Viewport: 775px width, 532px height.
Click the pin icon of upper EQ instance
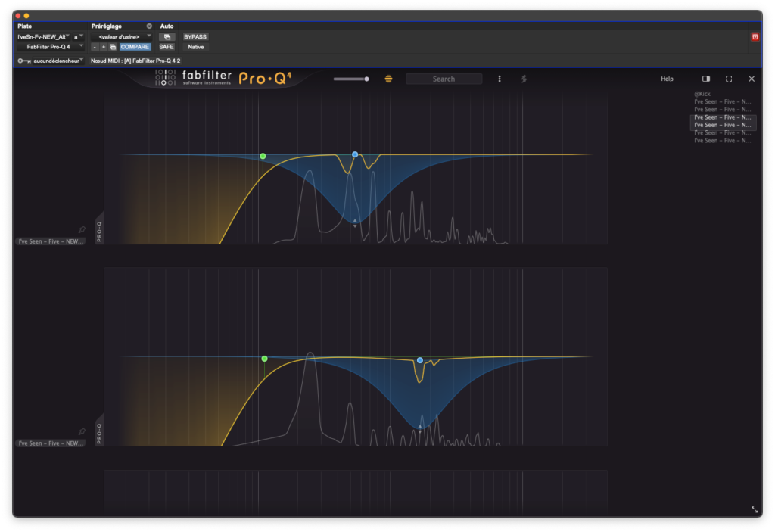point(82,230)
